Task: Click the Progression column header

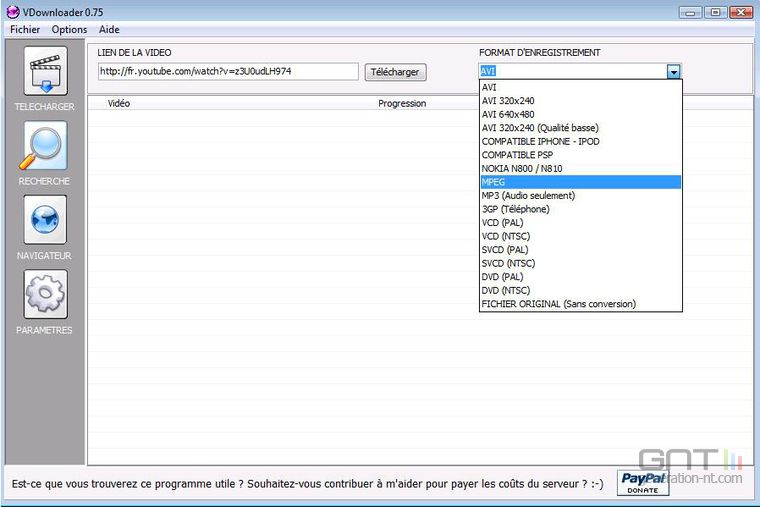Action: click(x=402, y=104)
